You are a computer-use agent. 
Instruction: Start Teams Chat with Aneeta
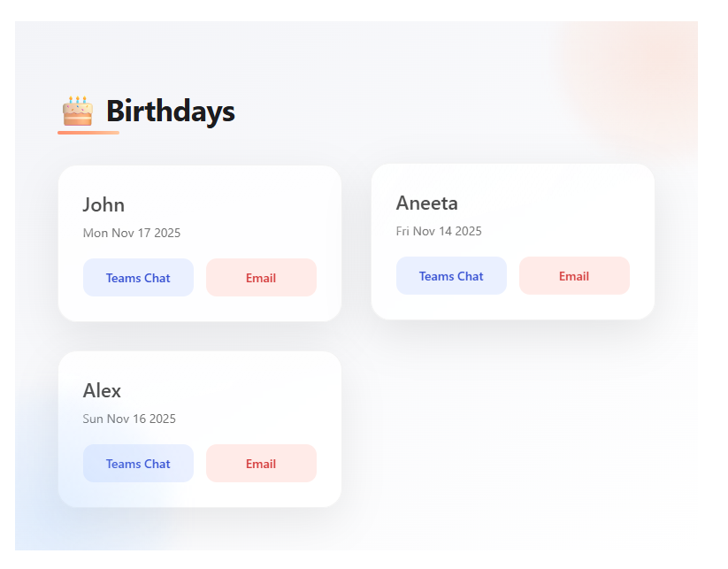(451, 276)
